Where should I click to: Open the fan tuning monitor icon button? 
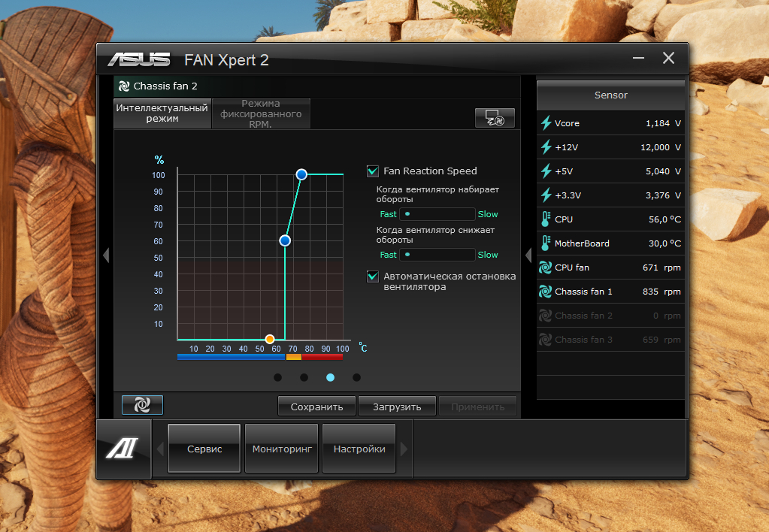point(495,118)
